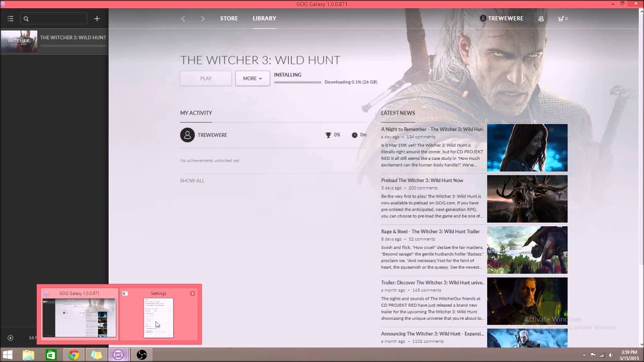Open 'Announcing The Witcher 3 - Expansi...' article
This screenshot has height=362, width=644.
[x=432, y=334]
